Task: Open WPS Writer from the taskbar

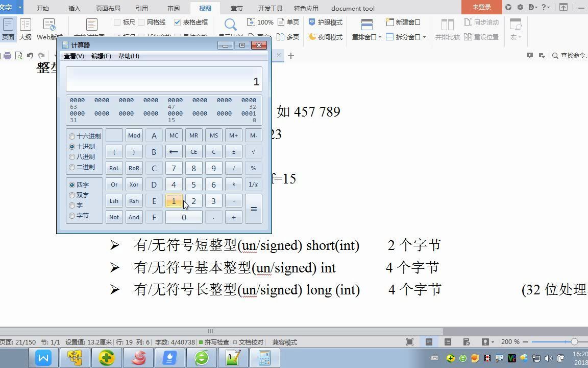Action: point(43,357)
